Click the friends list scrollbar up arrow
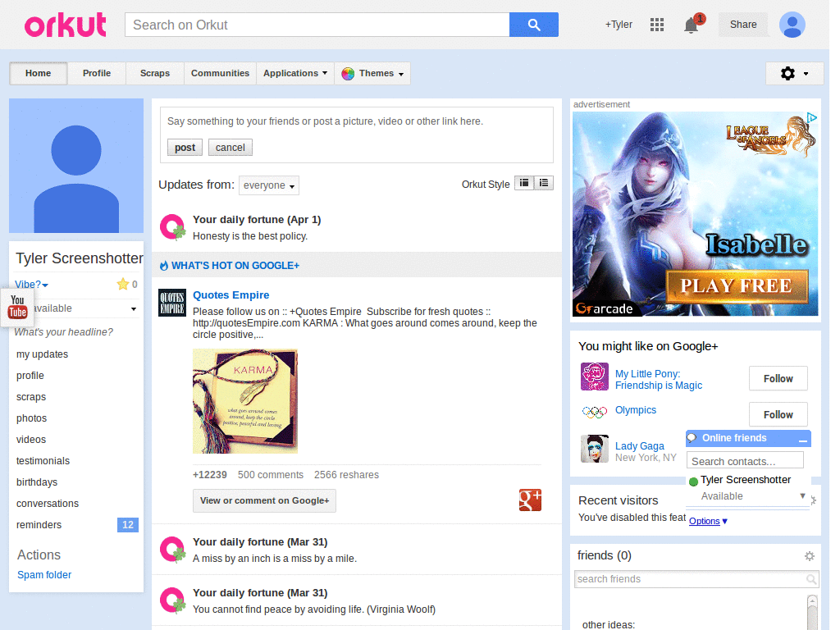Screen dimensions: 840x630 point(812,600)
